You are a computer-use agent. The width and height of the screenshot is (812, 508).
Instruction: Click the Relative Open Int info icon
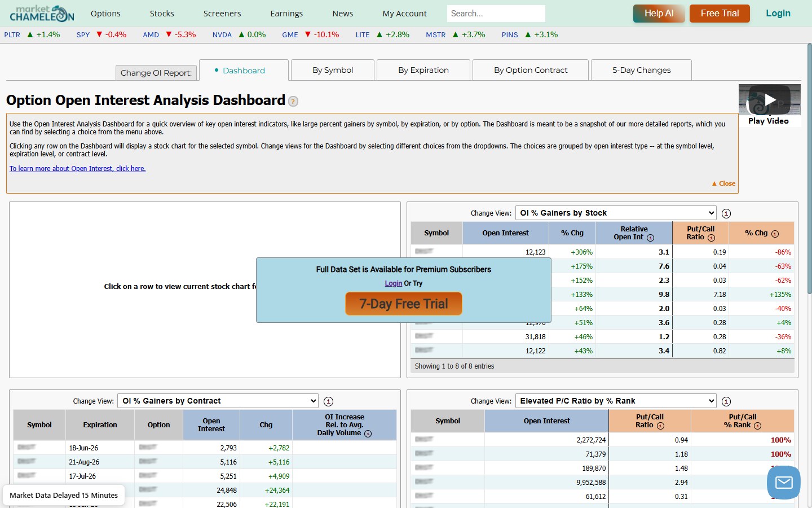(650, 238)
